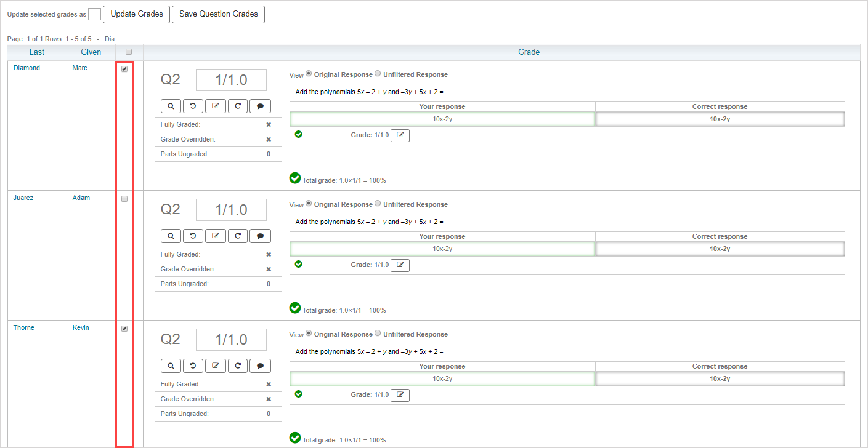Viewport: 868px width, 448px height.
Task: Click magnifier icon in Marc Diamond's row
Action: tap(171, 106)
